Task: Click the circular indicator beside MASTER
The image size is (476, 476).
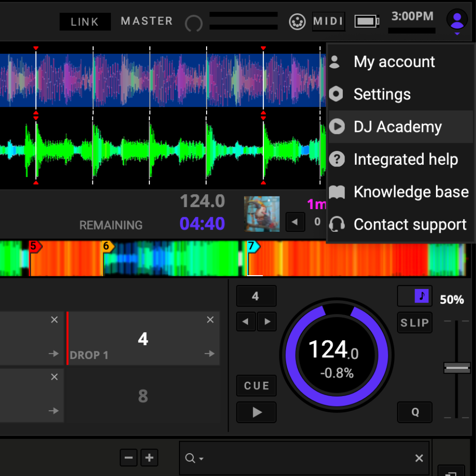Action: click(x=194, y=23)
